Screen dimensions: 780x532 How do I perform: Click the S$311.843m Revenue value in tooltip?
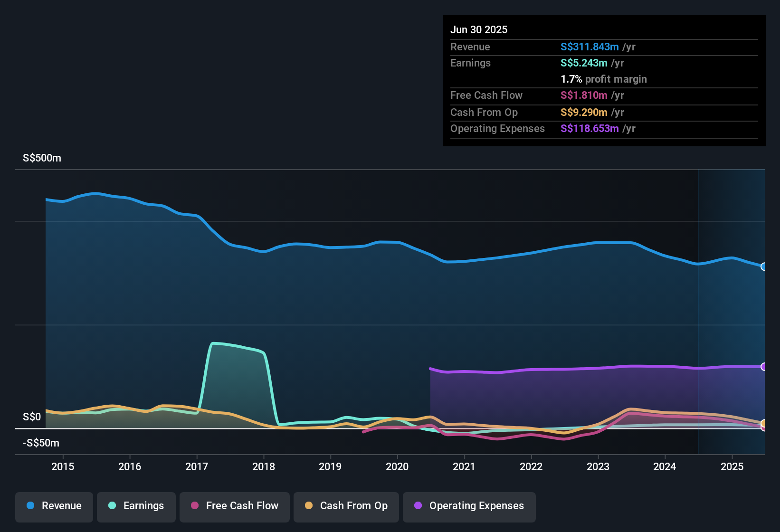coord(590,47)
